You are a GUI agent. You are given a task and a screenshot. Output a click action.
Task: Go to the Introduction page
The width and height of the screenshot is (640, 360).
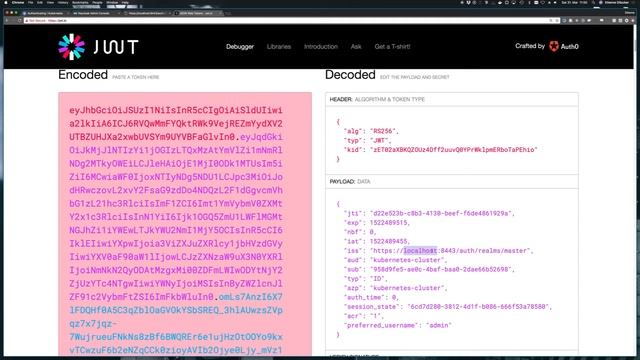point(321,47)
